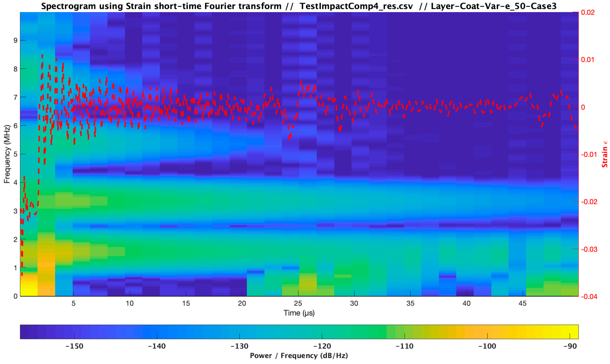Click the Layer-Coat-Var-e_50-Case3 title text
Screen dimensions: 610x364
[493, 6]
